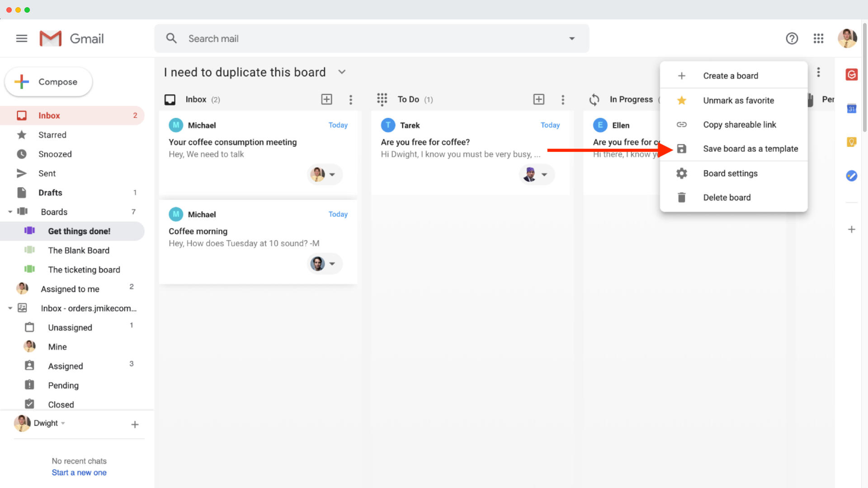Open the Mine shared inbox view
Image resolution: width=868 pixels, height=488 pixels.
pyautogui.click(x=72, y=347)
